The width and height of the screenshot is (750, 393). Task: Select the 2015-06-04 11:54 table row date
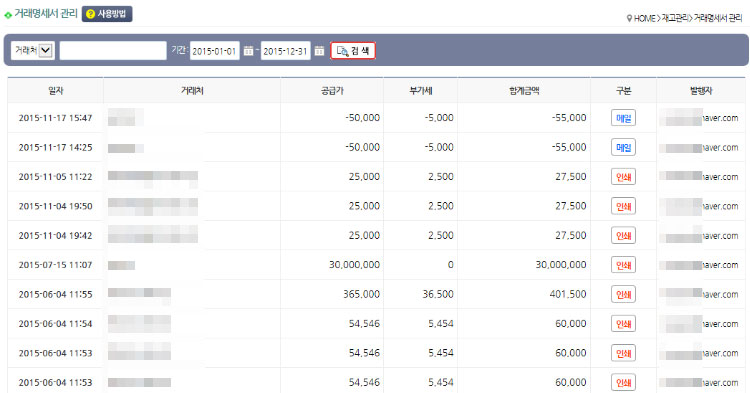55,324
